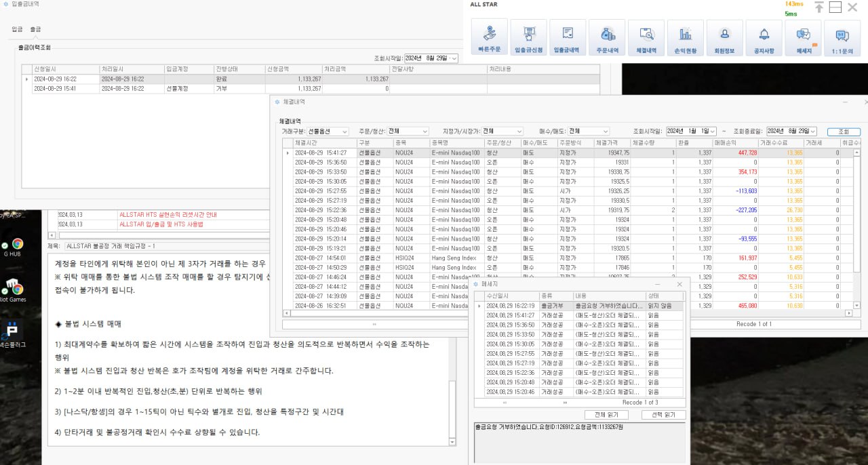This screenshot has height=465, width=868.
Task: Open the 입출금내역 toolbar icon
Action: click(x=568, y=37)
